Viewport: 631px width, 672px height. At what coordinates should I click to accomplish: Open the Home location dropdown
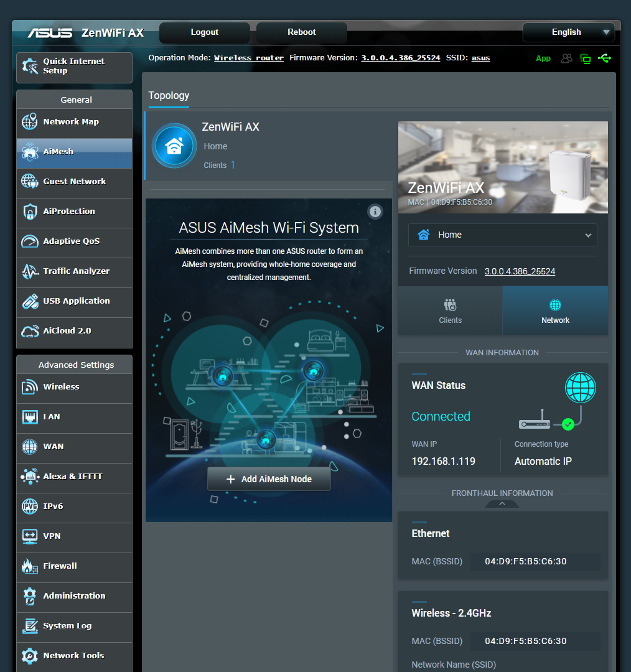coord(502,235)
